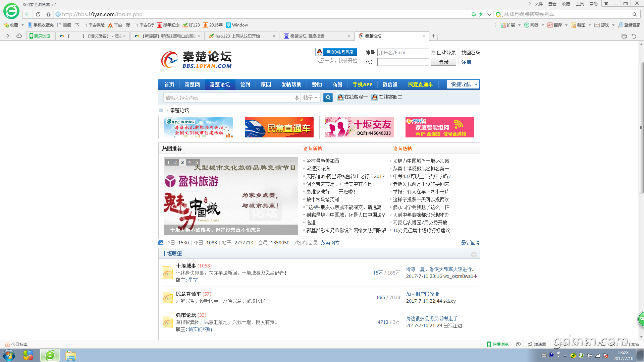Click the browser back arrow
The width and height of the screenshot is (644, 362).
coord(28,14)
